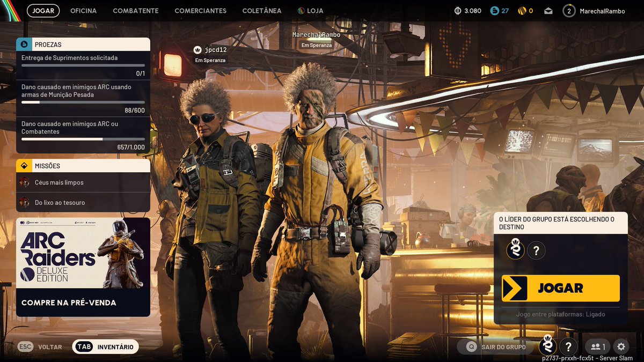The width and height of the screenshot is (644, 362).
Task: Click the Entrega de Suprimentos progress bar
Action: click(83, 65)
